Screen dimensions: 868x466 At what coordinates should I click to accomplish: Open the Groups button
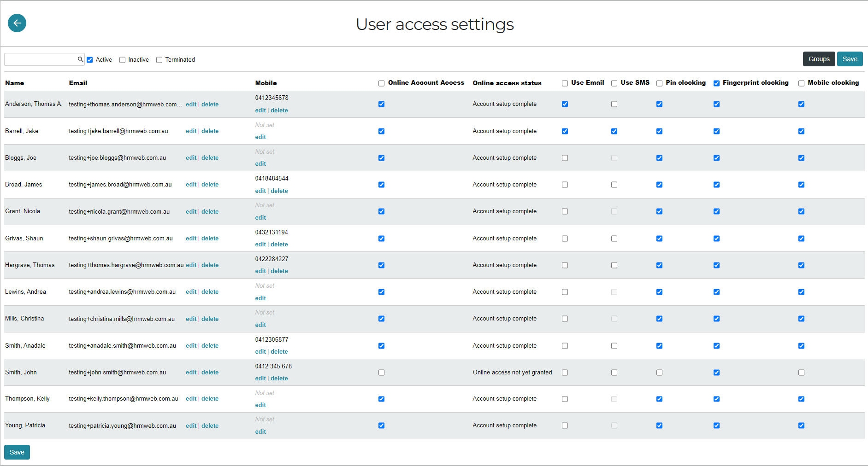pyautogui.click(x=819, y=59)
